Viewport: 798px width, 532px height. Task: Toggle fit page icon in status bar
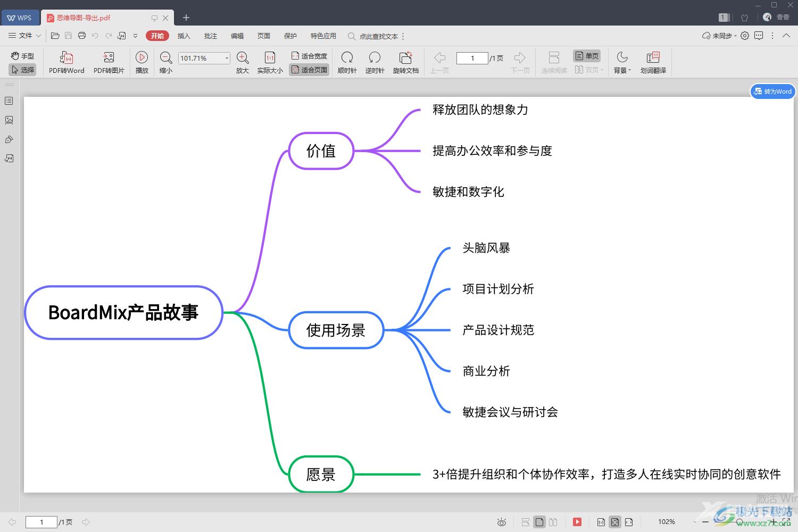point(615,522)
